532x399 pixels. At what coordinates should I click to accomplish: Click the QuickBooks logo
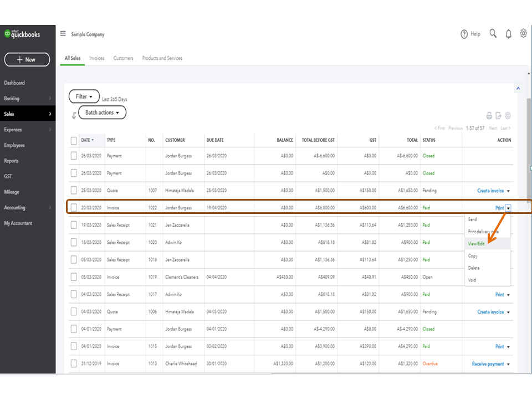click(x=23, y=34)
